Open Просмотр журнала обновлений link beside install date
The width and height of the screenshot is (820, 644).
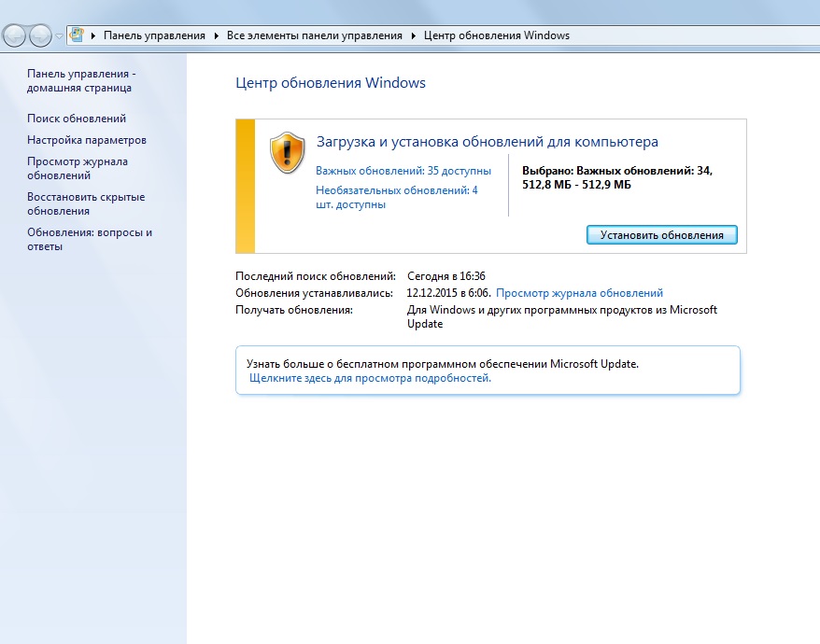[x=579, y=293]
